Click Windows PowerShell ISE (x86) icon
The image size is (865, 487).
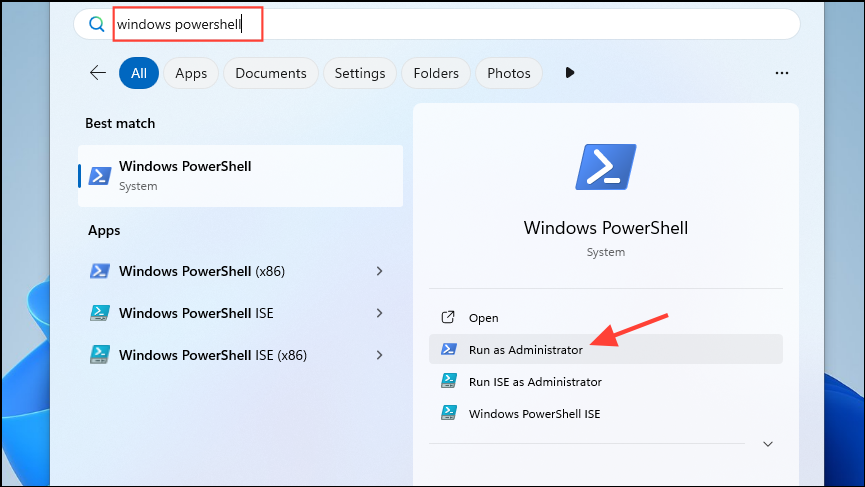100,355
